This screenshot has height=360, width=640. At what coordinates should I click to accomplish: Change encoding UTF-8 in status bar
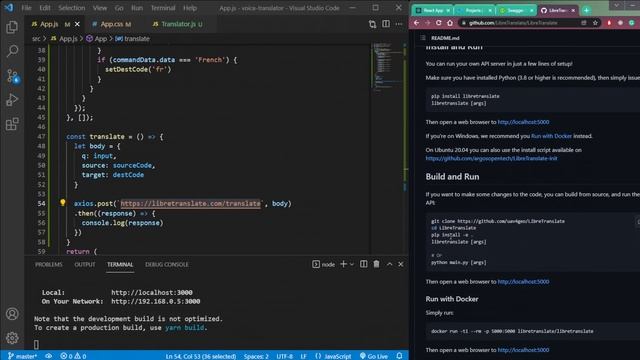pyautogui.click(x=284, y=356)
